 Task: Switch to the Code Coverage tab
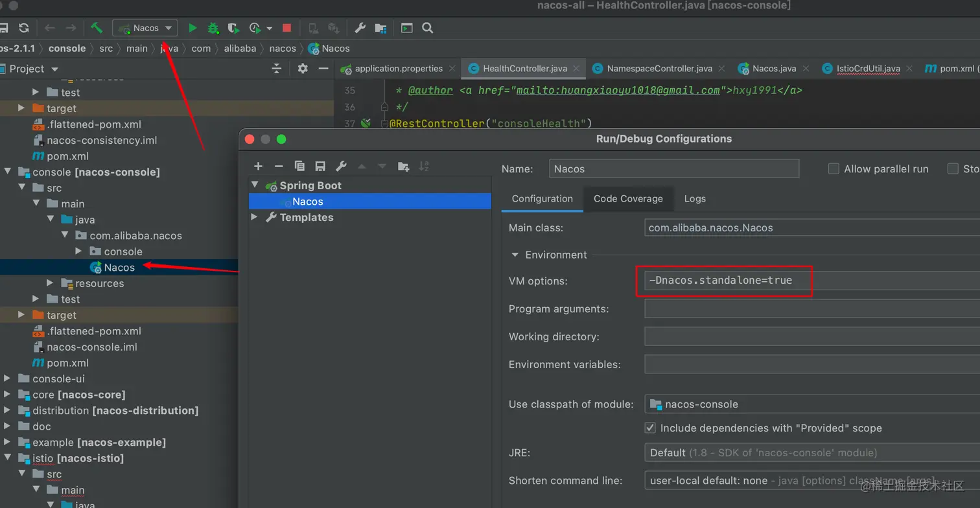[x=628, y=199]
